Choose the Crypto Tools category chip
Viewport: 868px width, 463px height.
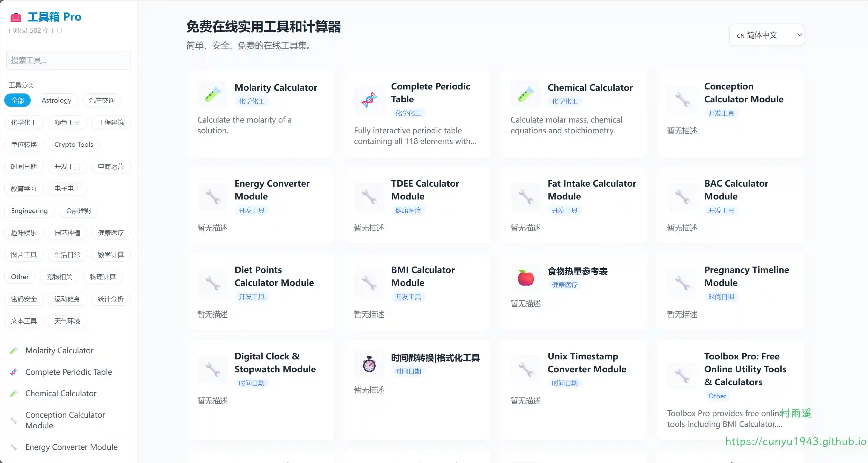click(x=74, y=145)
